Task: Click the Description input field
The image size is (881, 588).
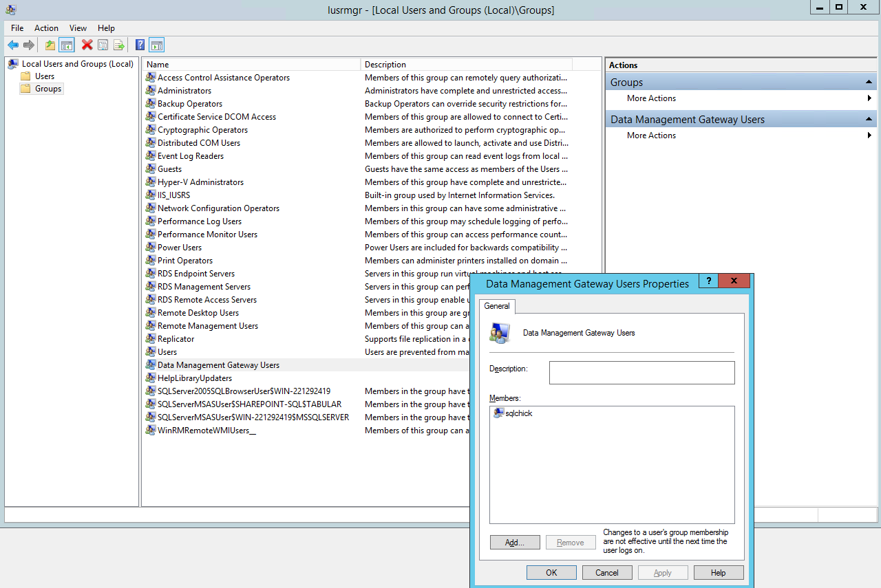Action: pos(642,373)
